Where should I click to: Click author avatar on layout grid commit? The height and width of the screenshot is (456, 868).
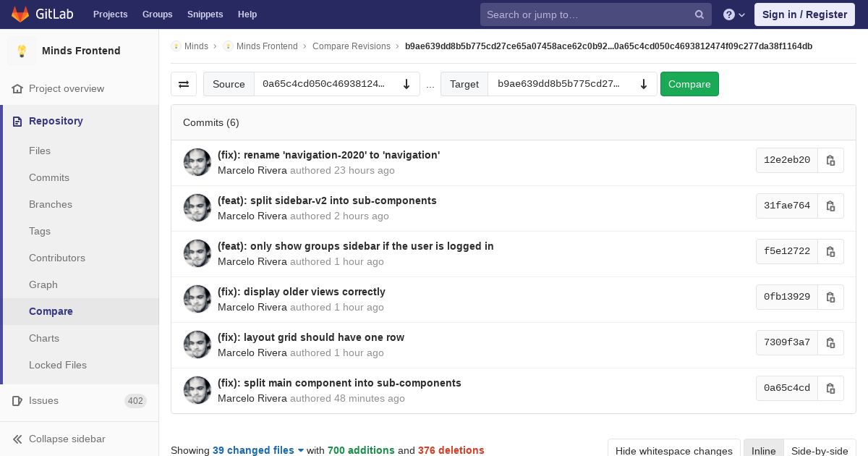pos(197,345)
